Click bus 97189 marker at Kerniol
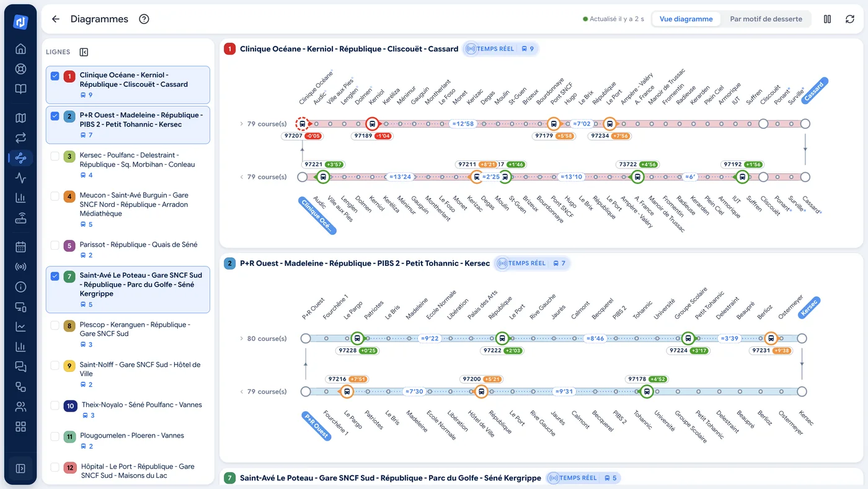This screenshot has height=489, width=868. (372, 123)
